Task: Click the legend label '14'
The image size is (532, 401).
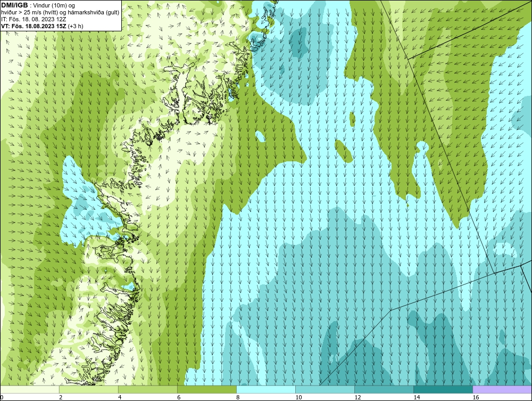Action: 417,397
